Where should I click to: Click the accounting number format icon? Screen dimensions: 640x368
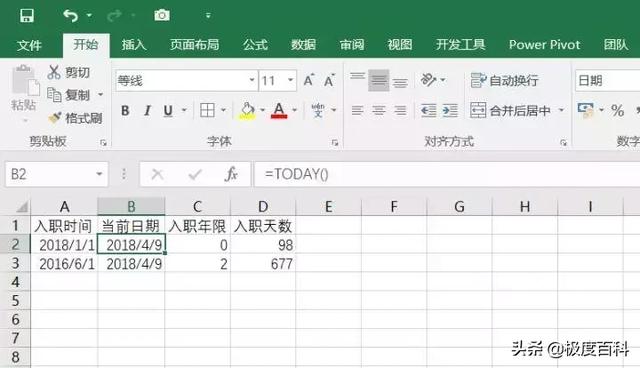[586, 110]
